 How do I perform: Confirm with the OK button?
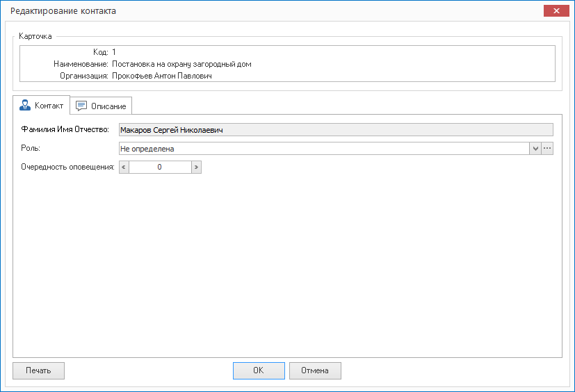pos(259,370)
